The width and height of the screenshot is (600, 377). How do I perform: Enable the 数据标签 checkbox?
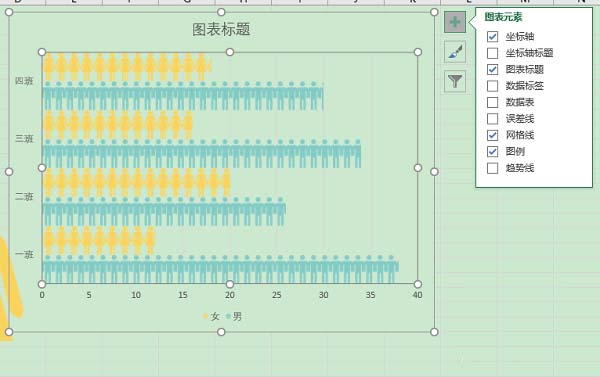(x=492, y=86)
